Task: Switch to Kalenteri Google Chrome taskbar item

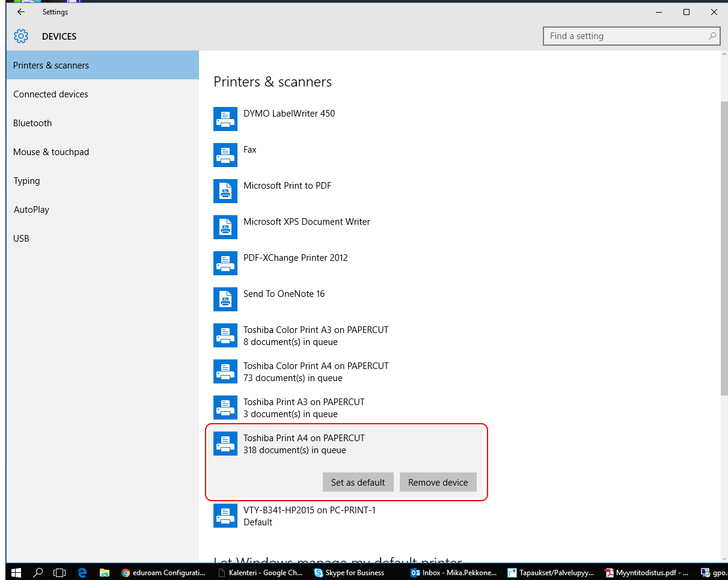Action: [260, 573]
